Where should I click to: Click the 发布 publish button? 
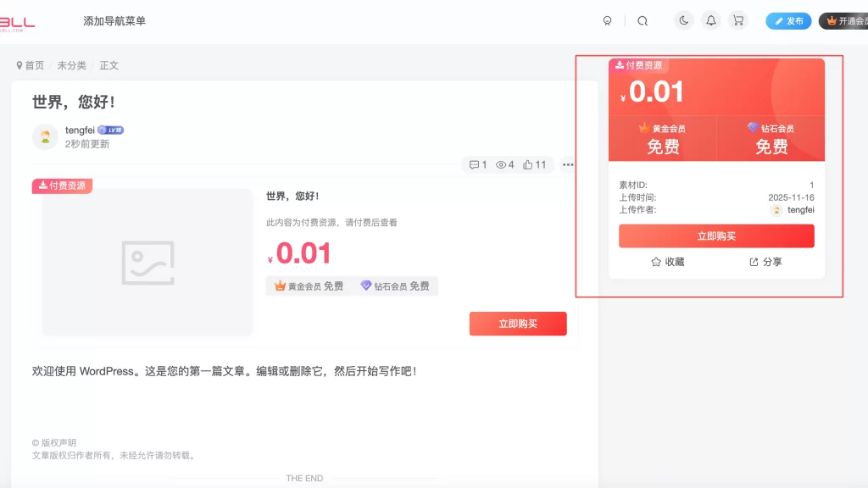tap(788, 20)
